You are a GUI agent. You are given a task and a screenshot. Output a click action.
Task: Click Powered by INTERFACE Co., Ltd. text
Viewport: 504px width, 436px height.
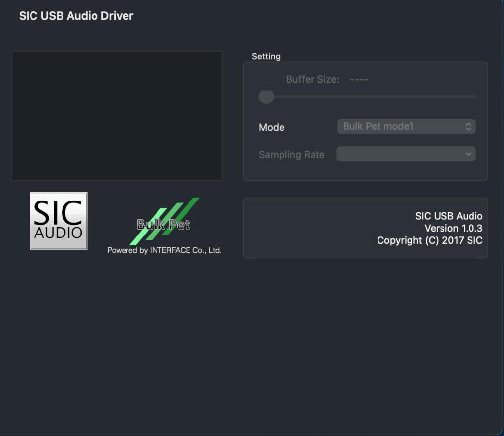[x=164, y=250]
